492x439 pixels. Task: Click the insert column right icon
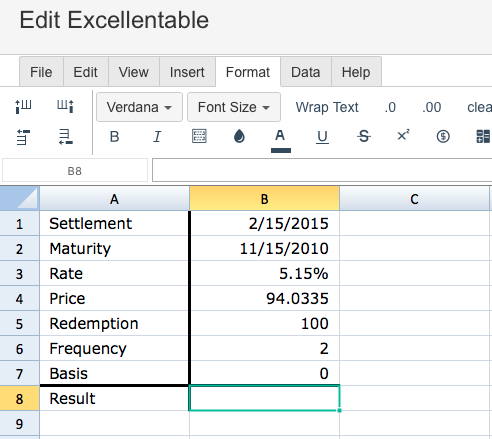click(x=65, y=107)
